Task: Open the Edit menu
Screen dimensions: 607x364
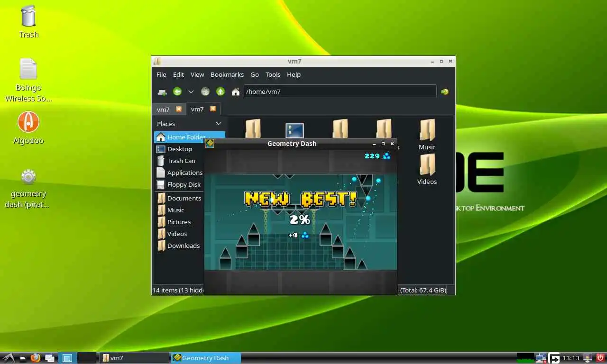Action: pyautogui.click(x=178, y=74)
